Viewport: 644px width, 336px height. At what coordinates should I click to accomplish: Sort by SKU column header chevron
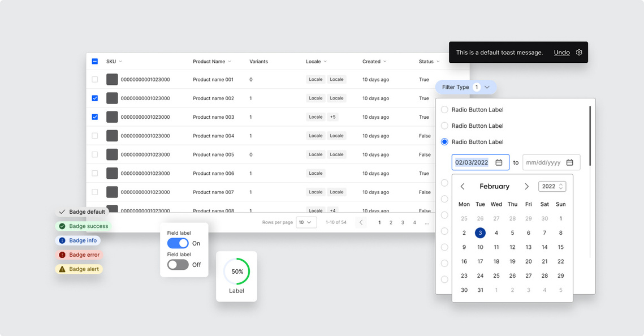(120, 62)
